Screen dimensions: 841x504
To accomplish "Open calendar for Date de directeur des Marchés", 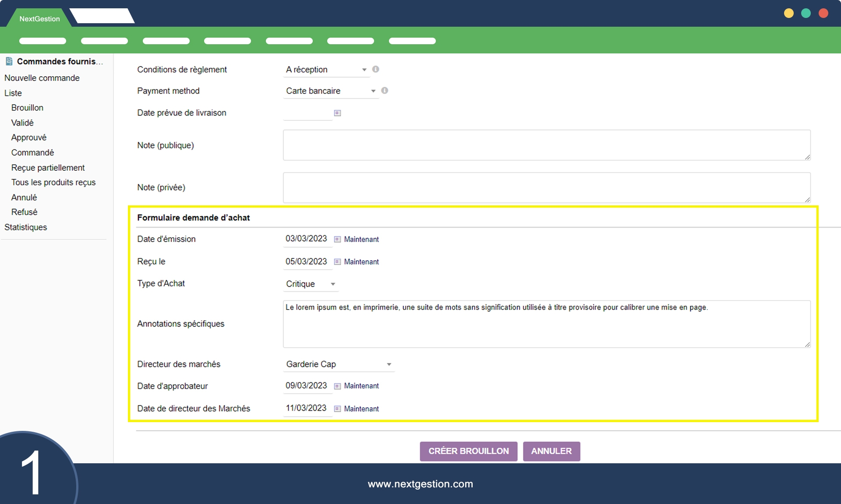I will click(337, 409).
